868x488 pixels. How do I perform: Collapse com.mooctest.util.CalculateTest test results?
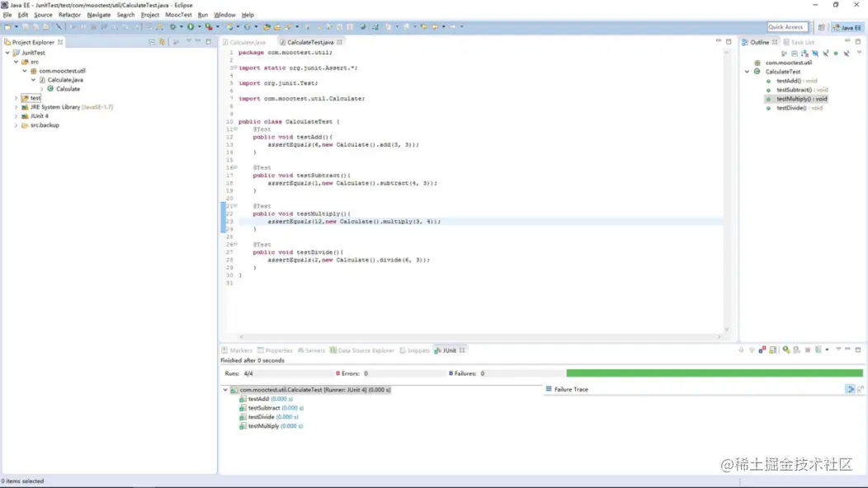(225, 390)
